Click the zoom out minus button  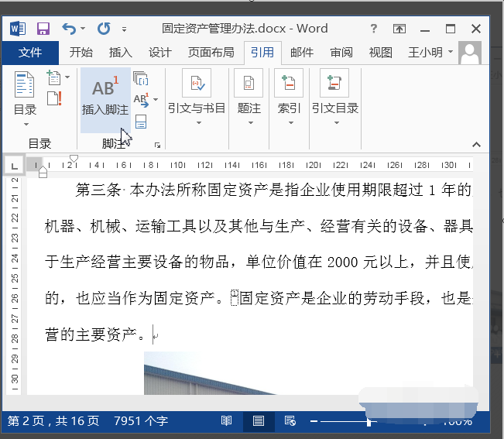[314, 421]
